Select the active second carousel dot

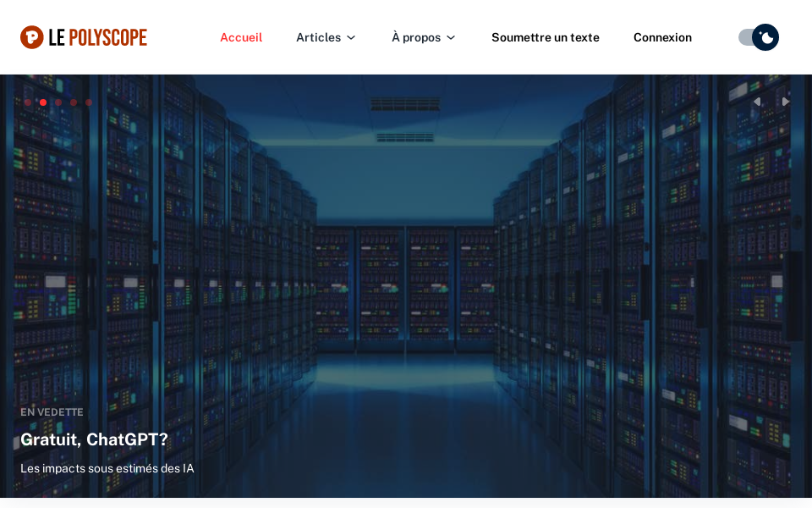(43, 102)
